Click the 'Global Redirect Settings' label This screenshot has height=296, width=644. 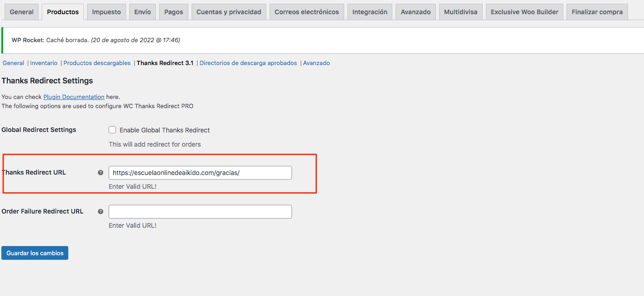point(39,130)
